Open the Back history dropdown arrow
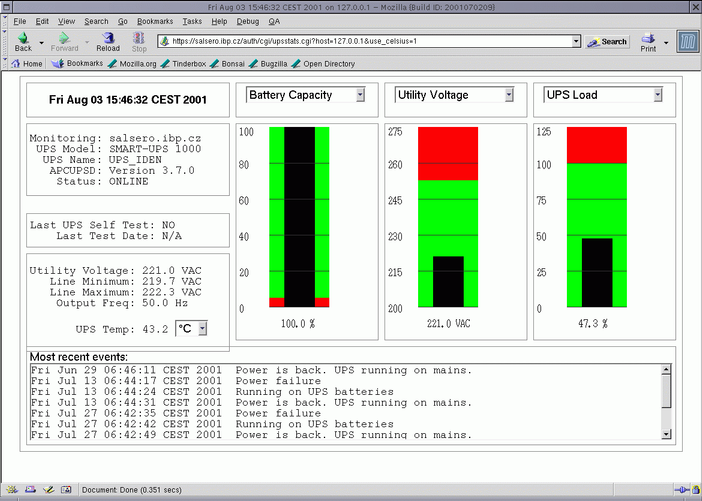This screenshot has height=501, width=702. 41,43
